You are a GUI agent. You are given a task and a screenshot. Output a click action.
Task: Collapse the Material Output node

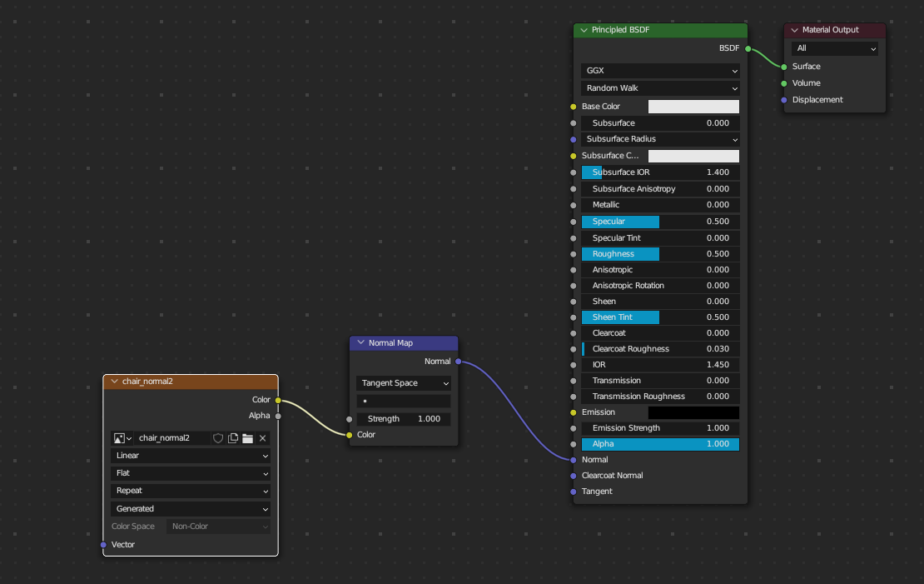click(794, 30)
